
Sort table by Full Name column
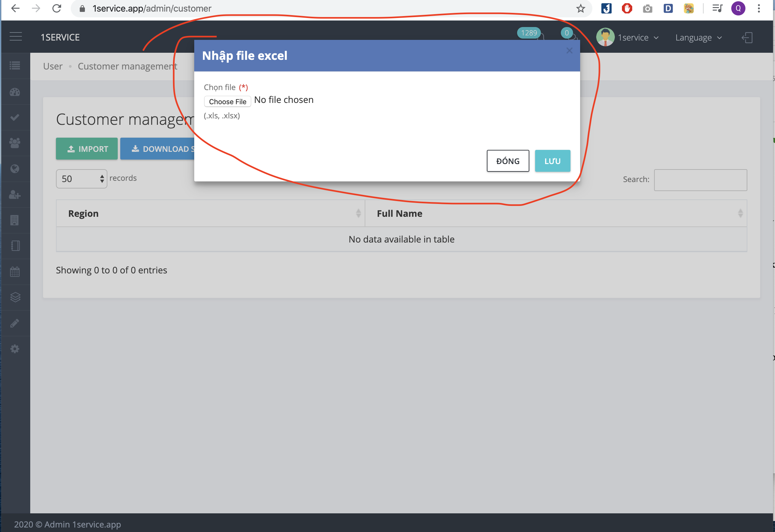[x=556, y=214]
